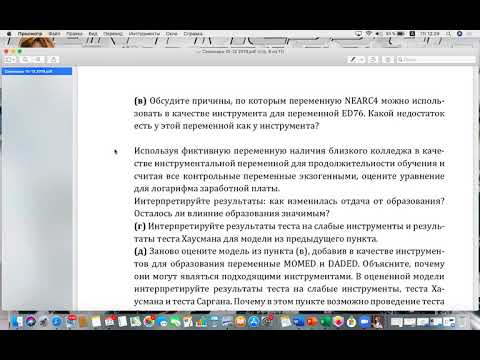Viewport: 480px width, 360px height.
Task: Open the battery status menu
Action: coord(395,34)
